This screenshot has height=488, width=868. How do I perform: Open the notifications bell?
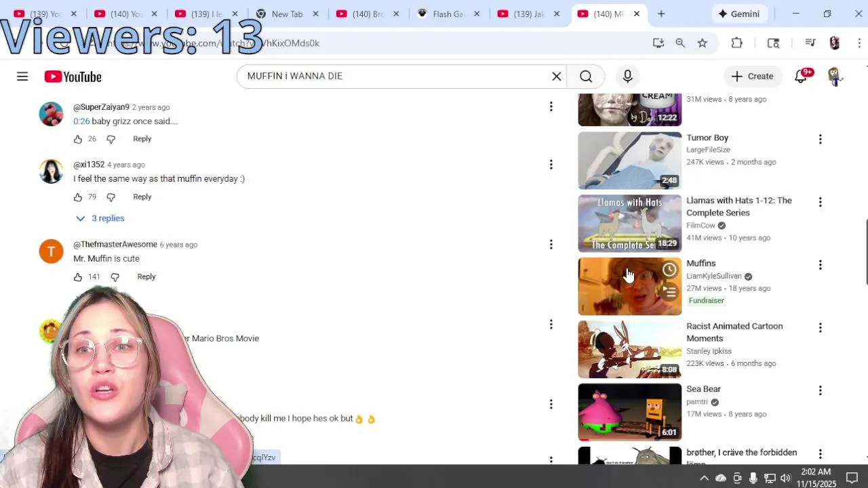click(x=801, y=76)
